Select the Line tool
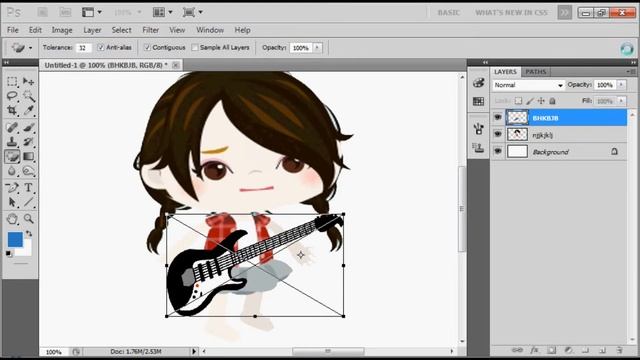Image resolution: width=640 pixels, height=360 pixels. coord(28,202)
